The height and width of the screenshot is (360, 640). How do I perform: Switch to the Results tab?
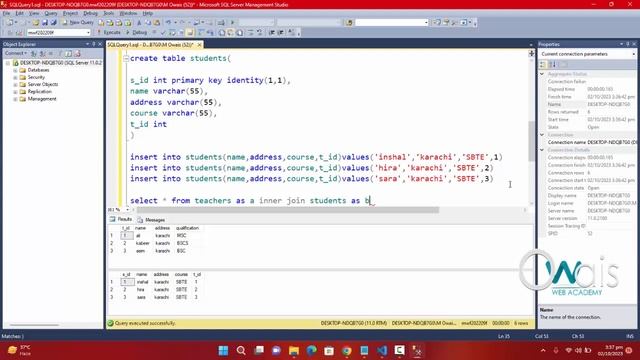[x=121, y=220]
